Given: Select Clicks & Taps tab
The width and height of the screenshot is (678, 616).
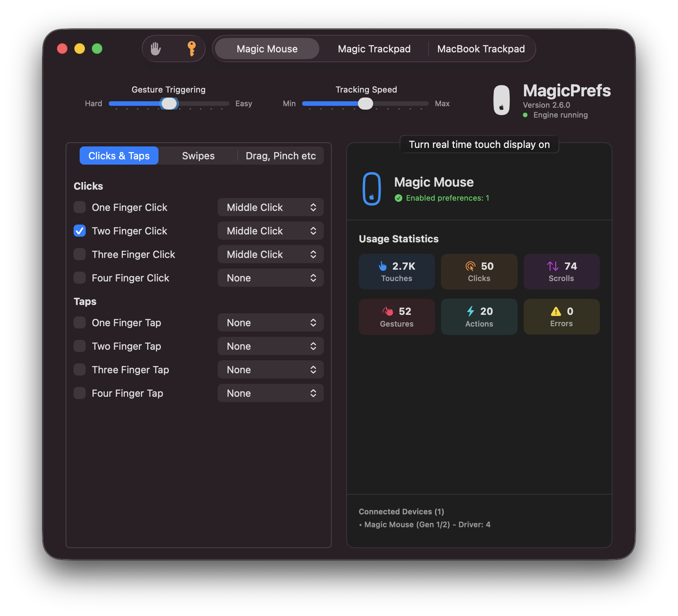Looking at the screenshot, I should [119, 156].
